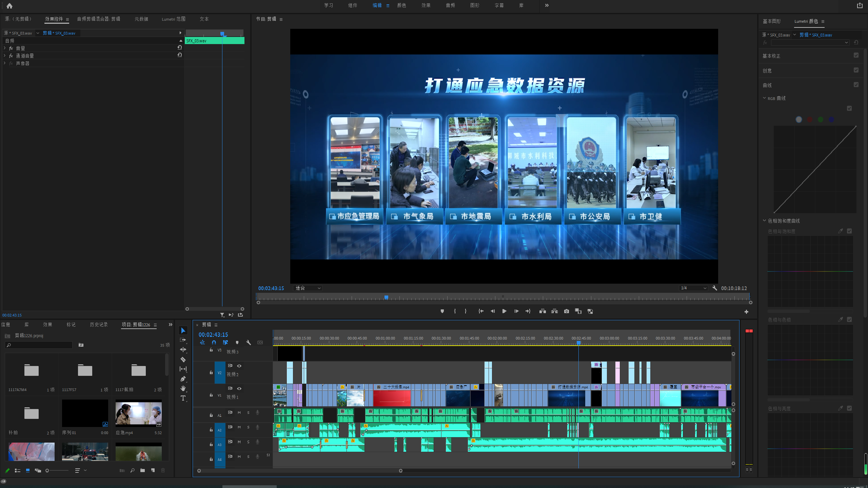868x488 pixels.
Task: Click the Export Frame camera icon
Action: (x=566, y=311)
